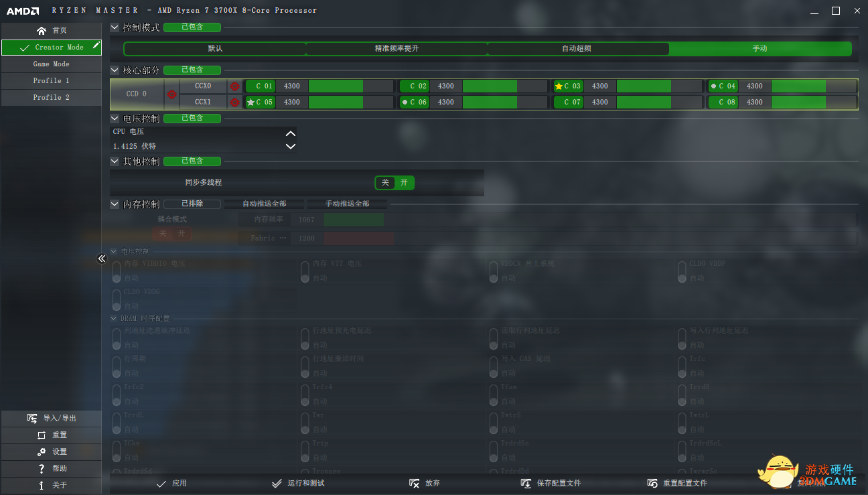Select core C 07 button
The image size is (868, 495).
click(569, 102)
